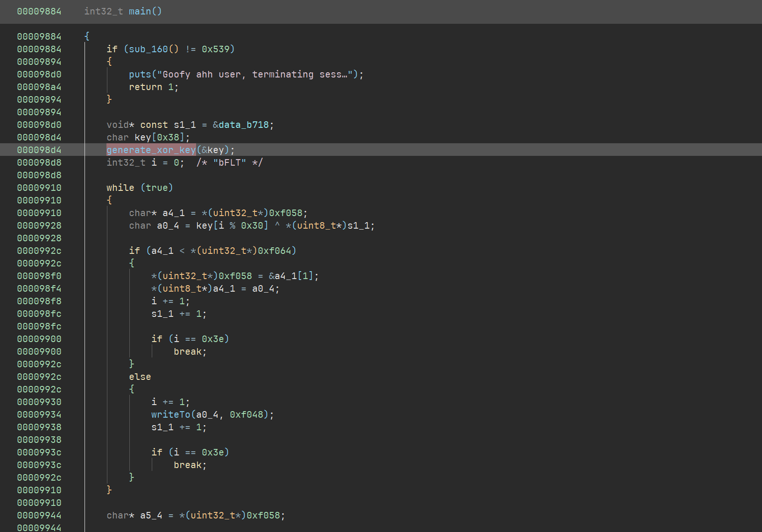Select the int32_t return type in the header
The width and height of the screenshot is (762, 532).
pos(103,11)
